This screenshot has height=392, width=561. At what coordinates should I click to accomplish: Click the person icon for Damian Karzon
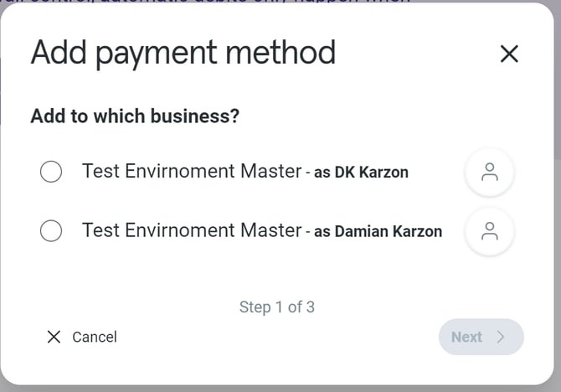[490, 231]
